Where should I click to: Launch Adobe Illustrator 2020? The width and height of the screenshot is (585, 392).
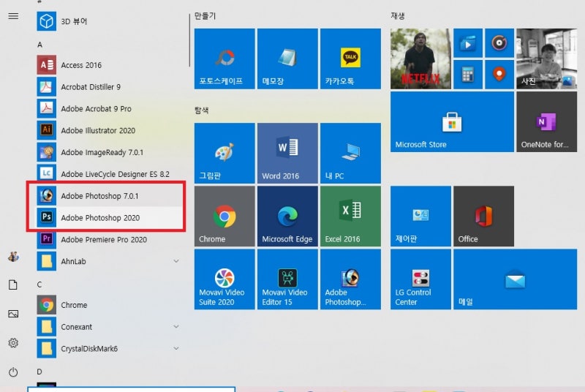[x=108, y=130]
